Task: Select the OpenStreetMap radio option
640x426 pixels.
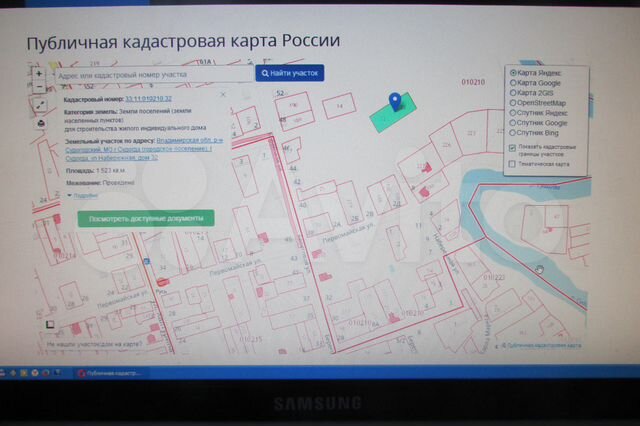Action: pyautogui.click(x=513, y=103)
